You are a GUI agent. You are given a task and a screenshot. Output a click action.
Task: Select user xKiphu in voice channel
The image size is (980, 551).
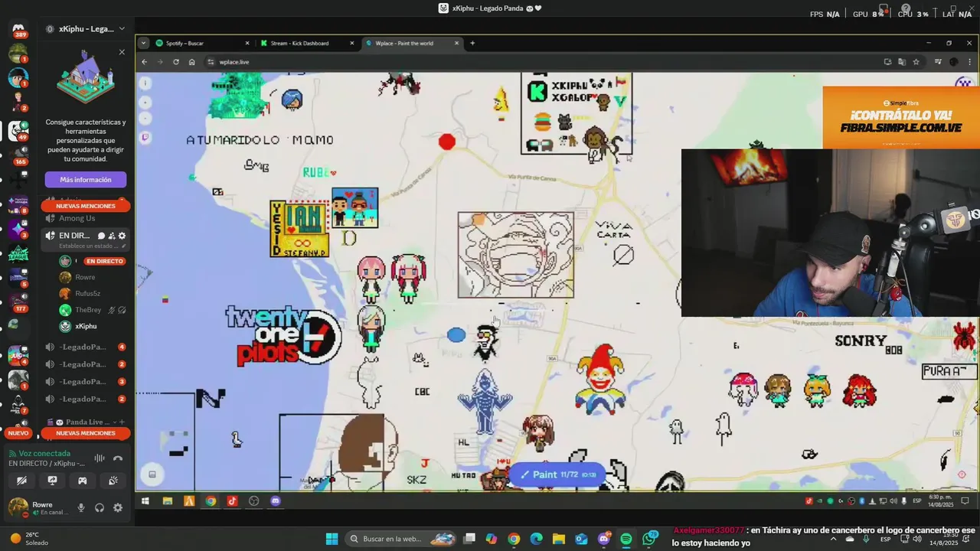pos(86,326)
